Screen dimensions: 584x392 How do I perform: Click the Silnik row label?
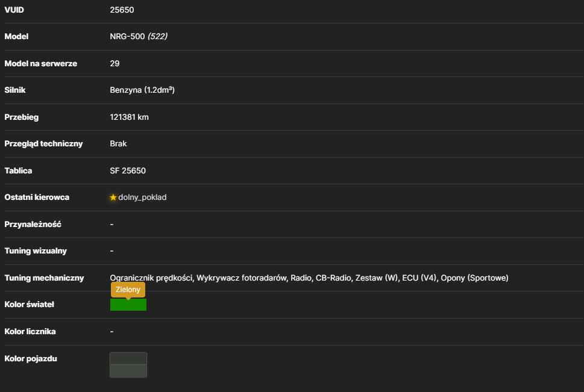tap(15, 90)
